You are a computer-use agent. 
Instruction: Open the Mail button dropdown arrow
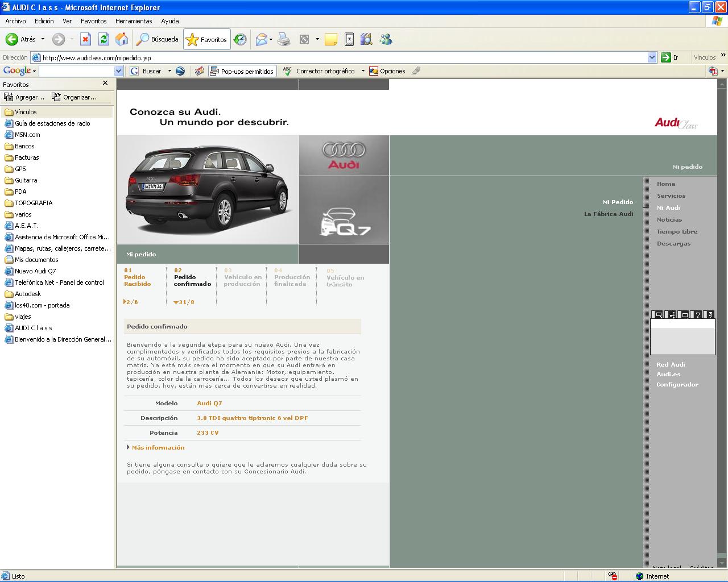271,39
